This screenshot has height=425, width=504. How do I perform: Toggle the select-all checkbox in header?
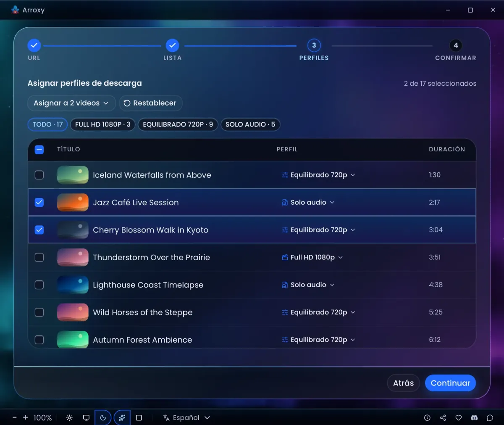click(39, 149)
